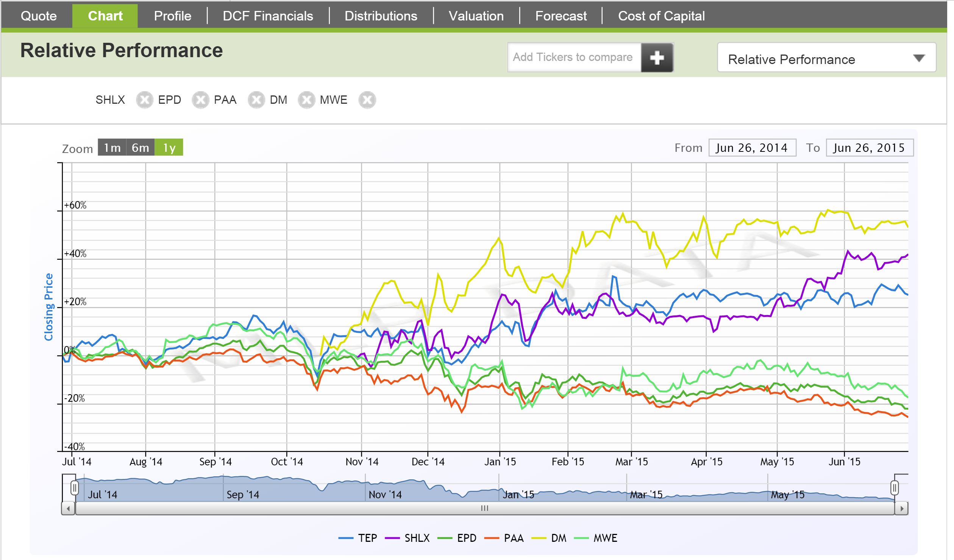The image size is (954, 560).
Task: Focus the Add Tickers to compare field
Action: 573,57
